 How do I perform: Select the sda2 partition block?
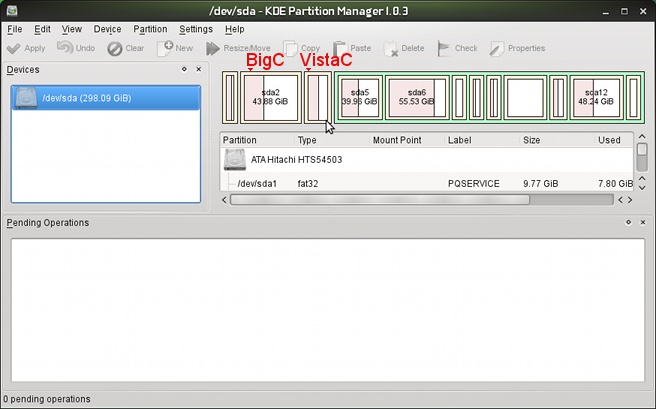[x=270, y=97]
